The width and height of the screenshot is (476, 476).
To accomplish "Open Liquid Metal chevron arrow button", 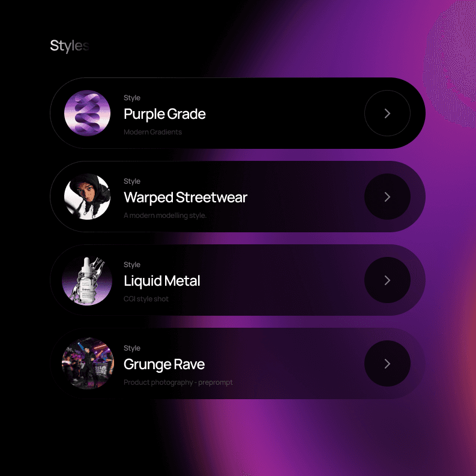I will [x=387, y=280].
